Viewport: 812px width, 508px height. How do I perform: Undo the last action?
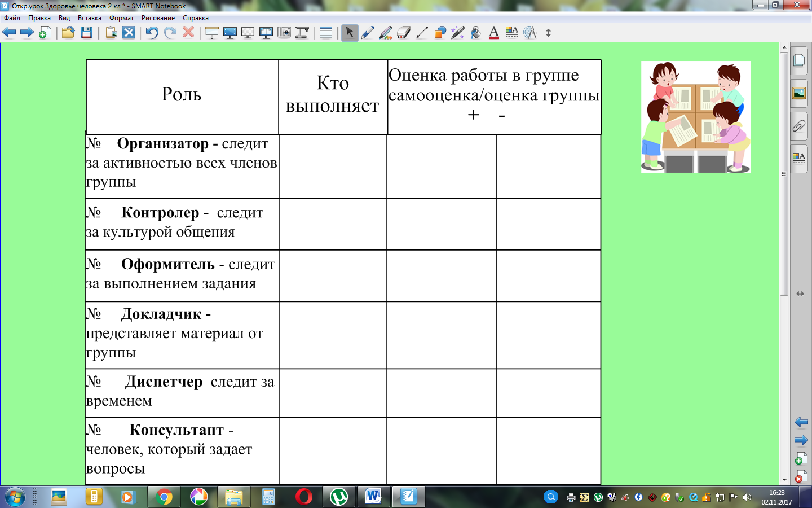[152, 33]
